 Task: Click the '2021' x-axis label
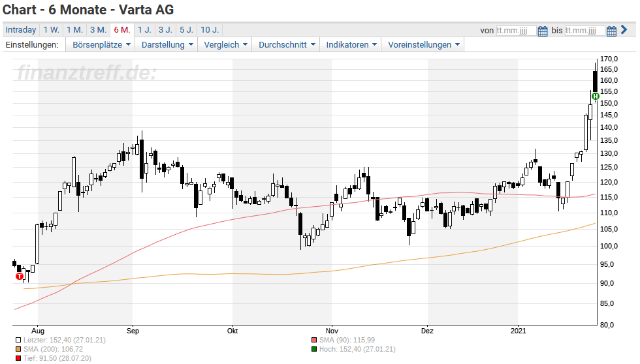[518, 331]
